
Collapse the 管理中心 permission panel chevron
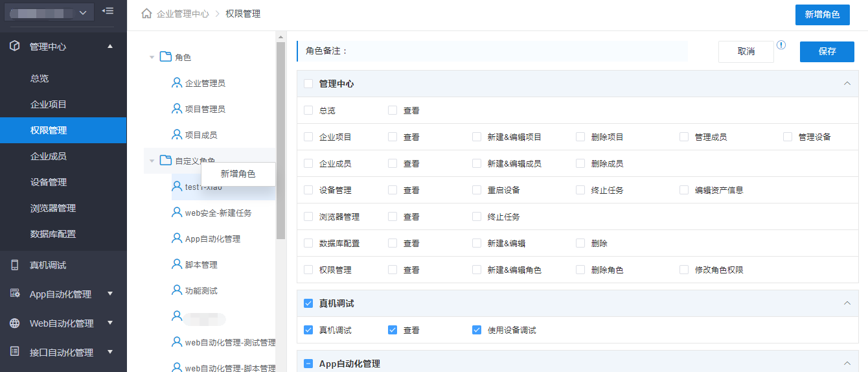click(847, 84)
